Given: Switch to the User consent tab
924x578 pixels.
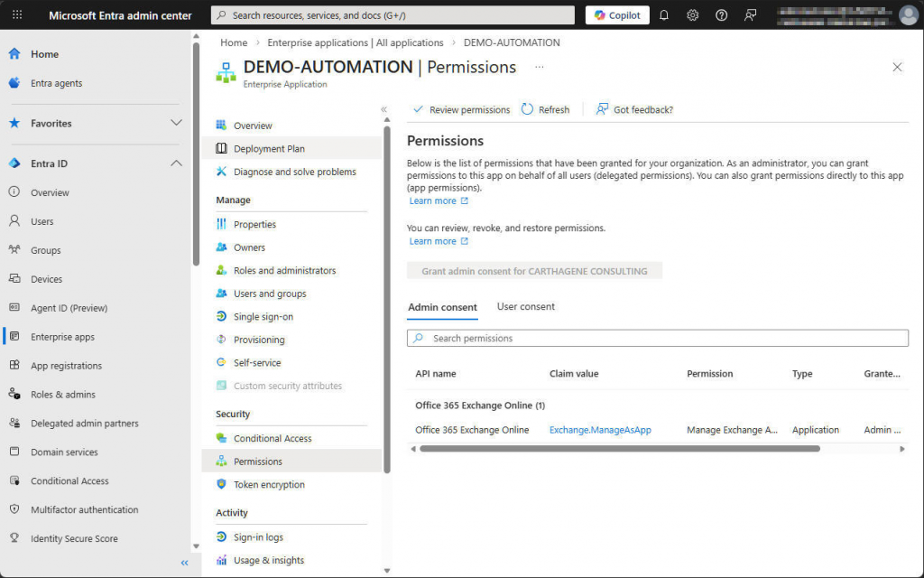Looking at the screenshot, I should click(525, 306).
